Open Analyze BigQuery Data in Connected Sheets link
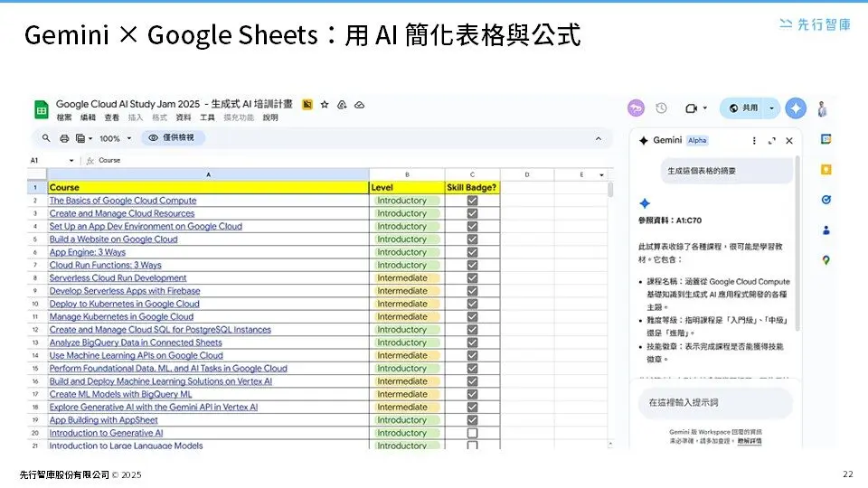Viewport: 868px width, 488px height. click(136, 342)
